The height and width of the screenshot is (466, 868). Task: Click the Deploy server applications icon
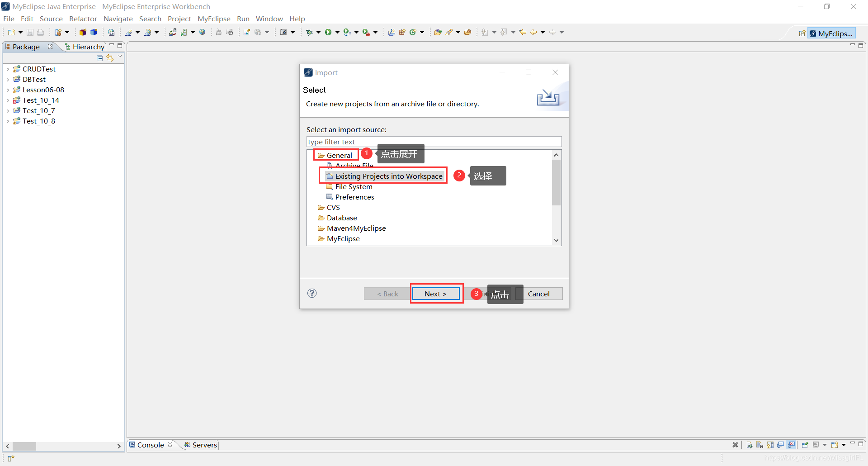(173, 32)
